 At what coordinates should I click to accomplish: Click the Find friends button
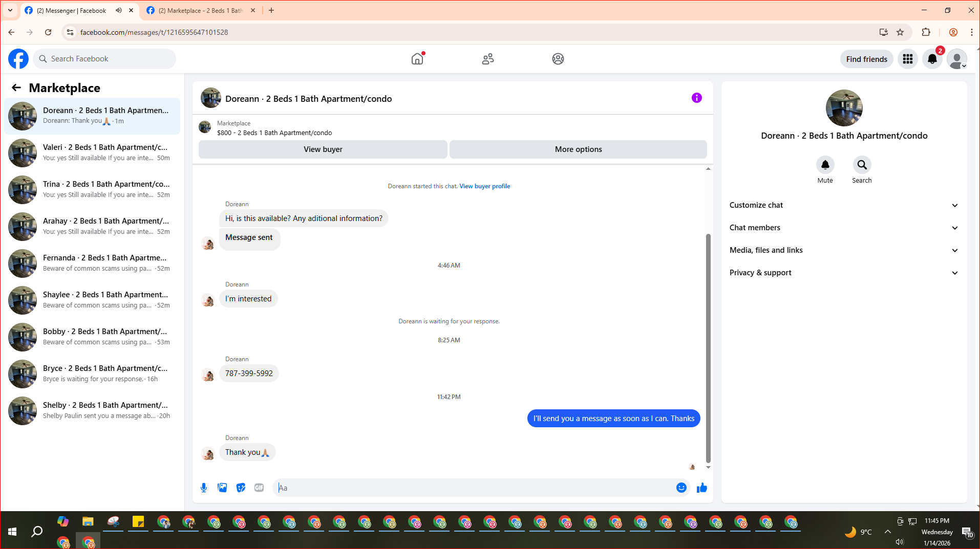click(x=867, y=59)
